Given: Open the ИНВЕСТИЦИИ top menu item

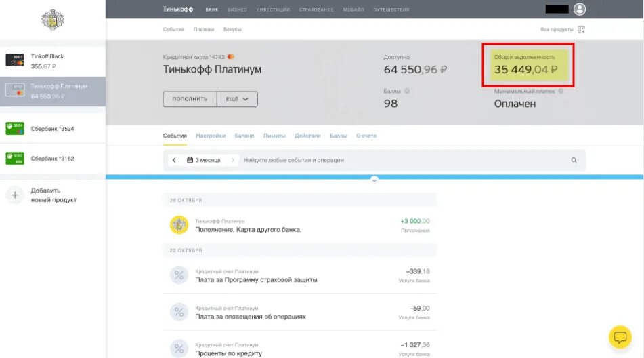Looking at the screenshot, I should click(x=273, y=9).
